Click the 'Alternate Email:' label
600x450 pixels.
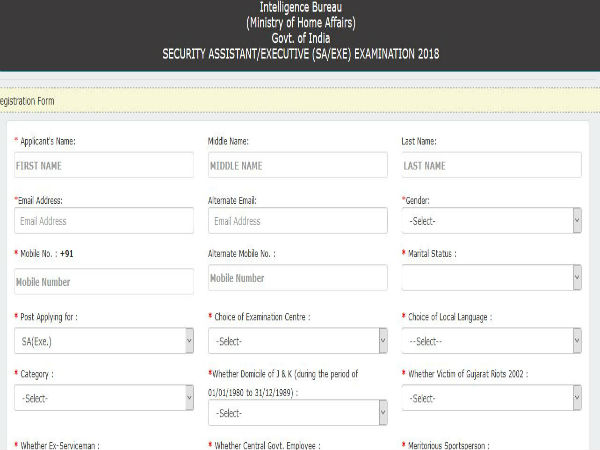point(232,201)
